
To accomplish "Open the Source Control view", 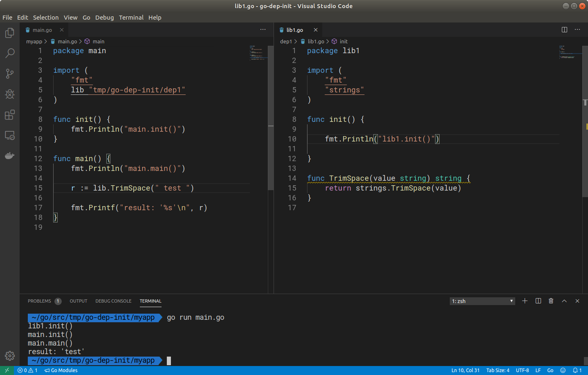I will 10,74.
